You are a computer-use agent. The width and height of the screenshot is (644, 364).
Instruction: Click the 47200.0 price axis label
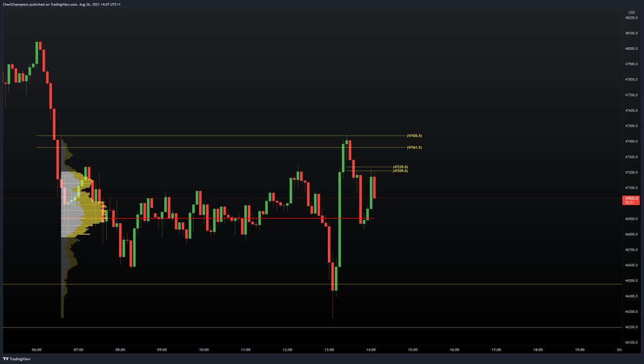tap(631, 172)
